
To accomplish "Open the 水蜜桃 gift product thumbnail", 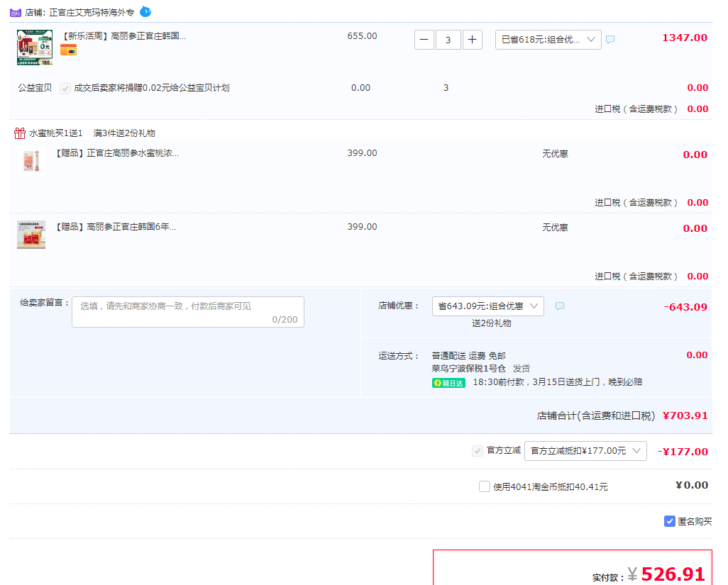I will click(31, 160).
